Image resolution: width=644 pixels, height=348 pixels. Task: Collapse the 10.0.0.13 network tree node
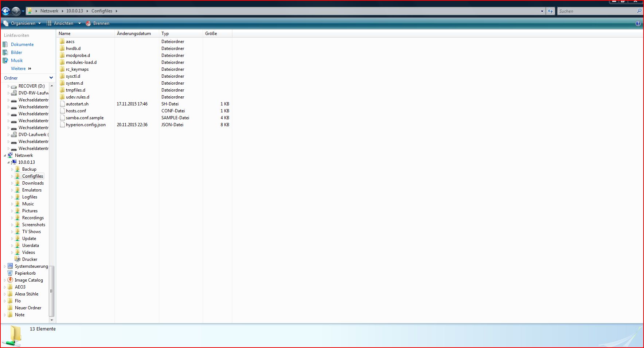[x=8, y=162]
